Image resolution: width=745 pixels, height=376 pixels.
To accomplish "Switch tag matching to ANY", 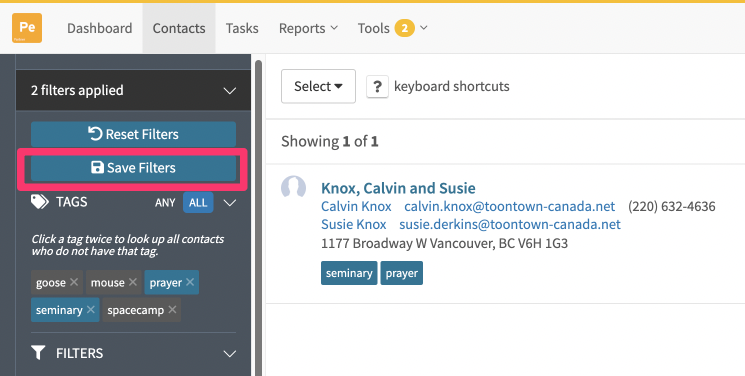I will point(165,203).
